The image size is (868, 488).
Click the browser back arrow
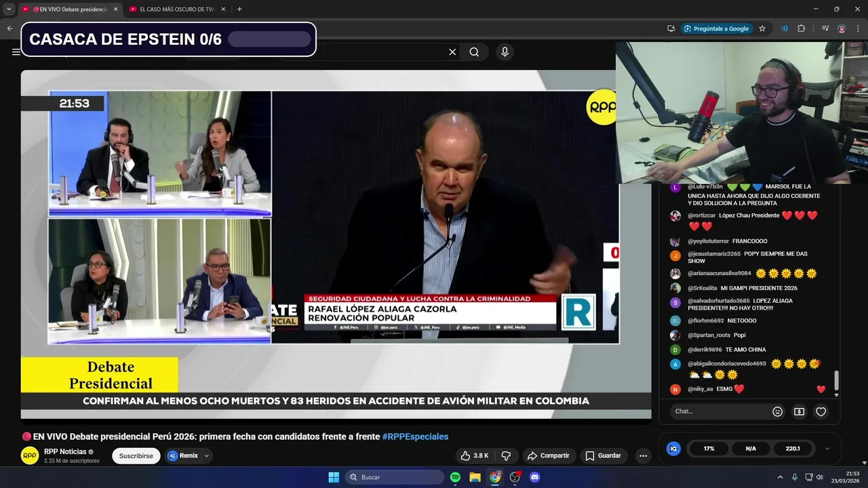[x=9, y=28]
